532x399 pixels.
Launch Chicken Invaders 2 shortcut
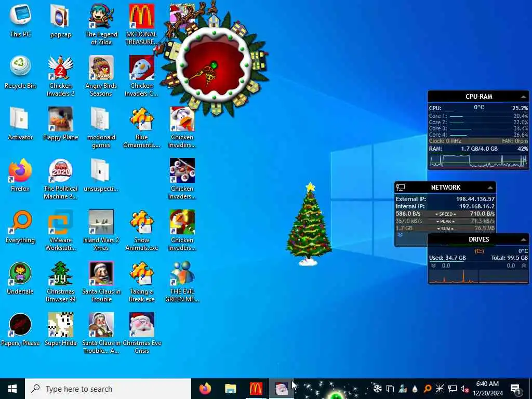tap(60, 75)
